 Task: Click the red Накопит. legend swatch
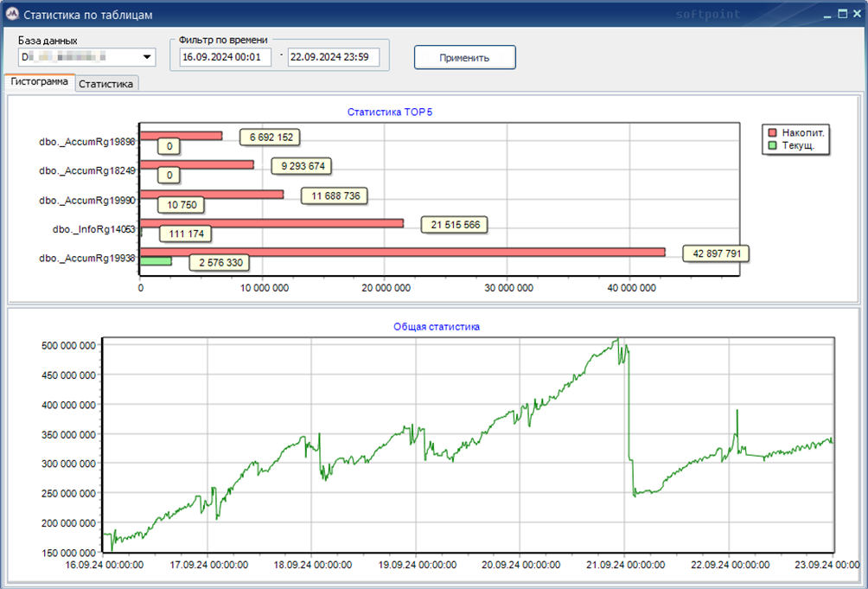(x=772, y=132)
